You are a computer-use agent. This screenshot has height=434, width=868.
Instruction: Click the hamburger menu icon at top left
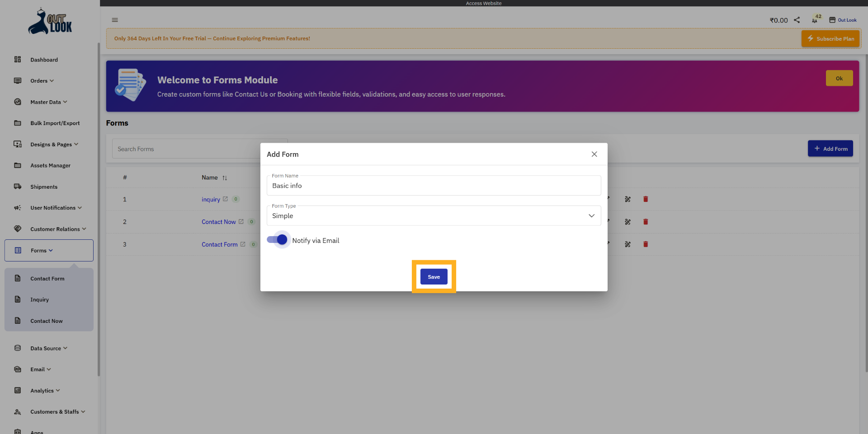(x=114, y=20)
